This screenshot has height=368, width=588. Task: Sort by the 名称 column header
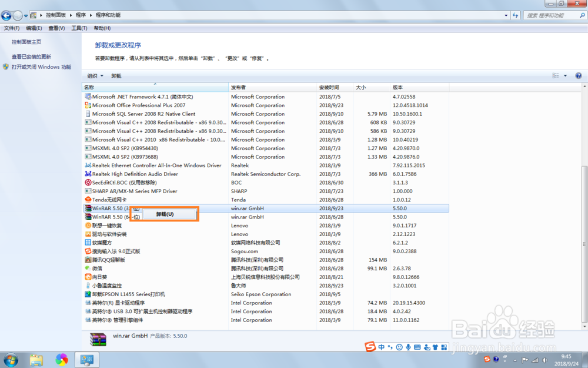coord(155,87)
